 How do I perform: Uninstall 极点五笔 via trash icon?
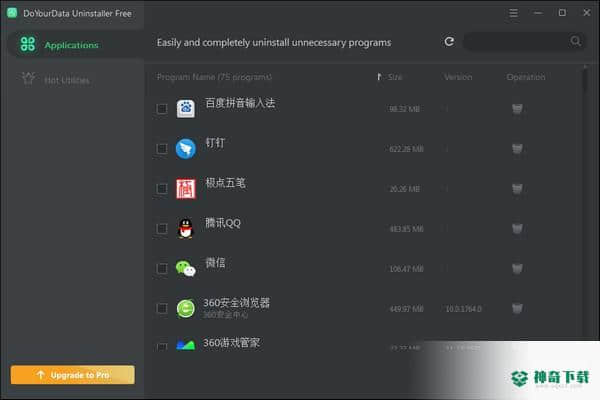coord(517,189)
